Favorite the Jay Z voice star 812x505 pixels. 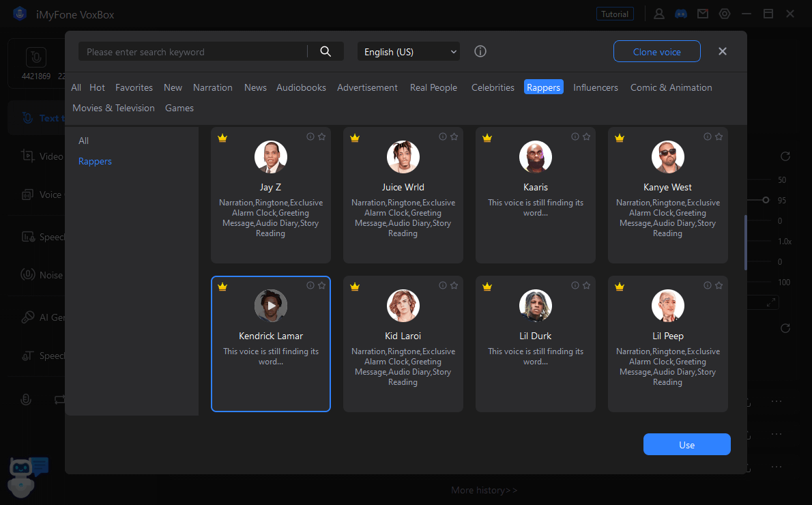(321, 136)
